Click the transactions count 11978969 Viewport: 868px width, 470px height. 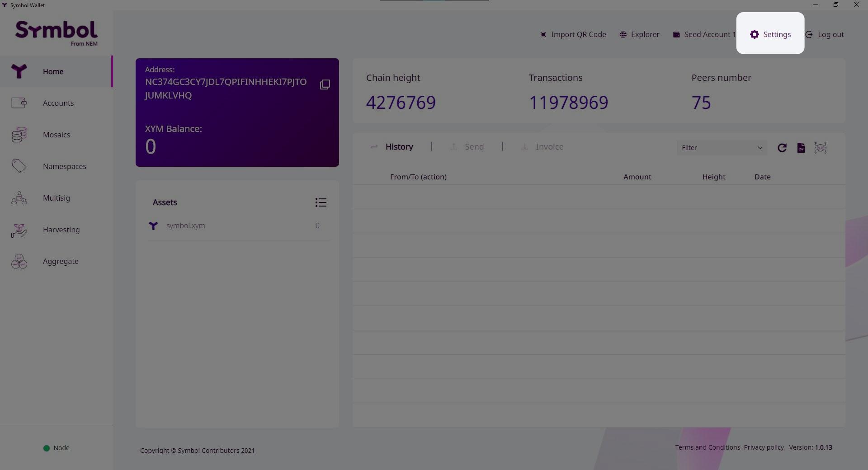(569, 103)
